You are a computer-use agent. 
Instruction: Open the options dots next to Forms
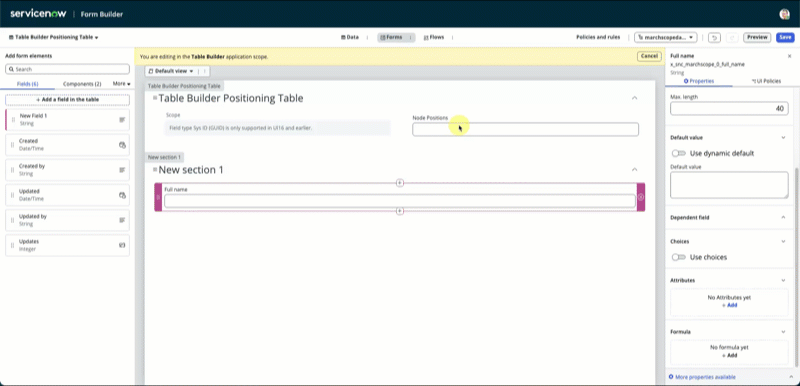pos(410,37)
